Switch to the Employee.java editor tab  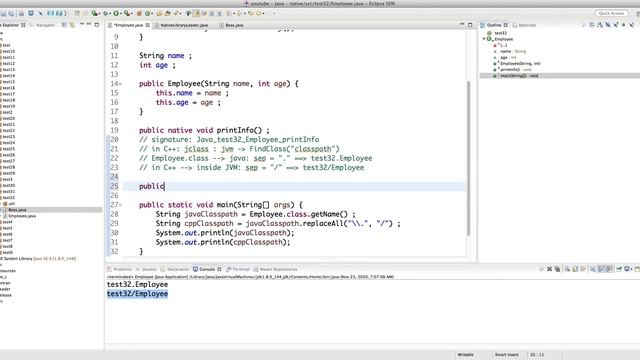click(128, 25)
